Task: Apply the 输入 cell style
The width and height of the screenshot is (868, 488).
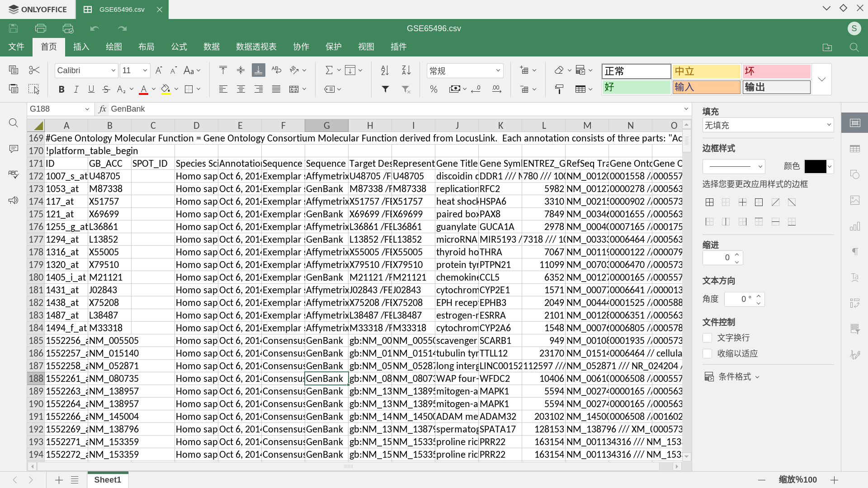Action: point(706,87)
